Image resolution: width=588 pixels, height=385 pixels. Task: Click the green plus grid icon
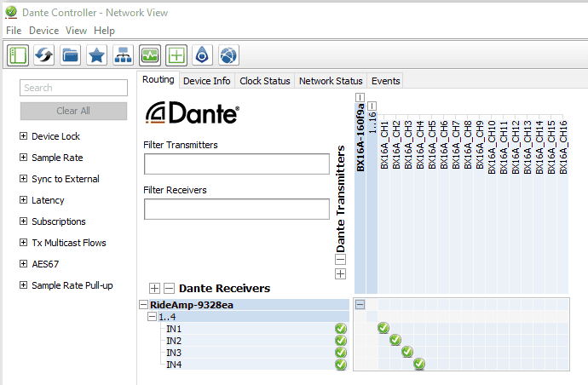coord(176,55)
